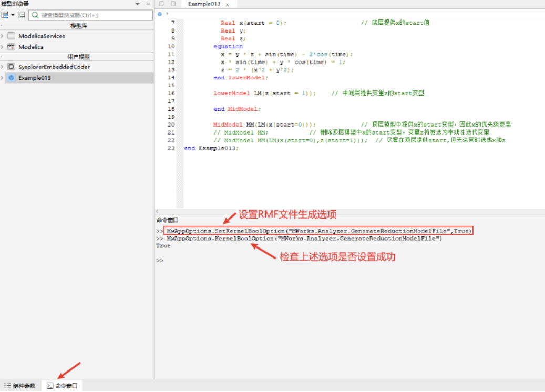Screen dimensions: 545x392
Task: Click line number 10 in gutter
Action: click(x=171, y=47)
